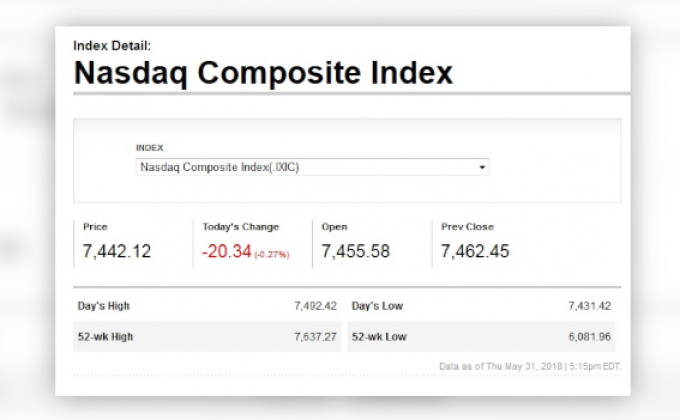The image size is (680, 420).
Task: Click the Day's High row label
Action: coord(104,306)
